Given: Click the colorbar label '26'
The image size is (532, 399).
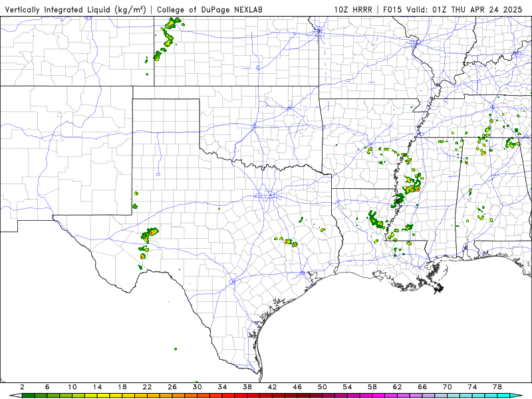Looking at the screenshot, I should pos(172,387).
